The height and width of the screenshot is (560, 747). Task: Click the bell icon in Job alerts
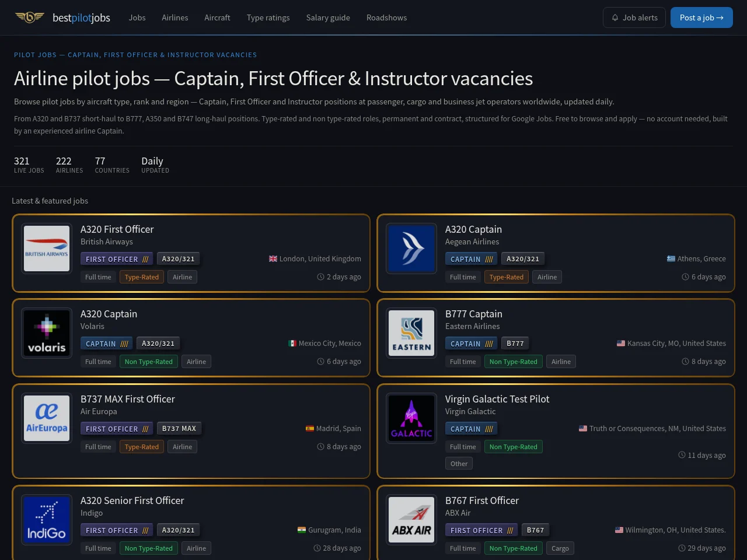(x=615, y=17)
